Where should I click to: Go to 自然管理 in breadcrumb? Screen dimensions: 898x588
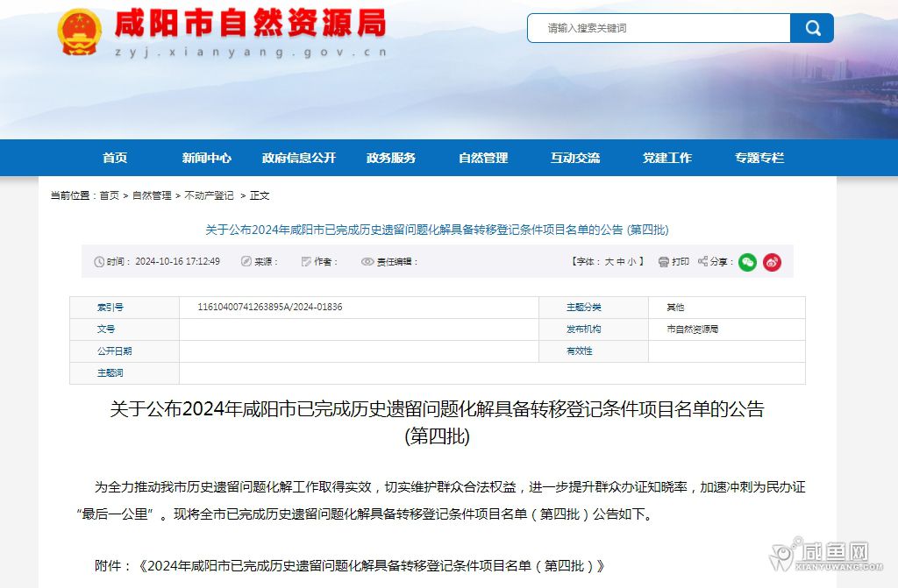[152, 195]
